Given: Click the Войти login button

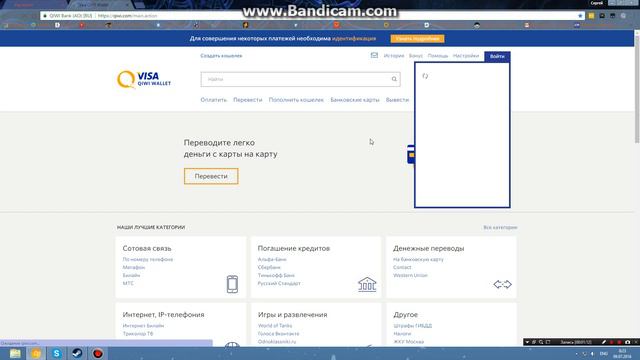Looking at the screenshot, I should [497, 56].
